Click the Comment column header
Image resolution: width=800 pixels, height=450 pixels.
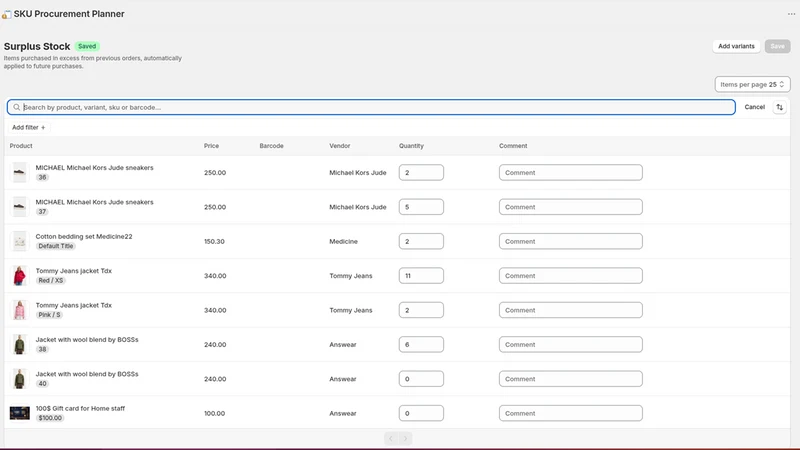point(513,146)
